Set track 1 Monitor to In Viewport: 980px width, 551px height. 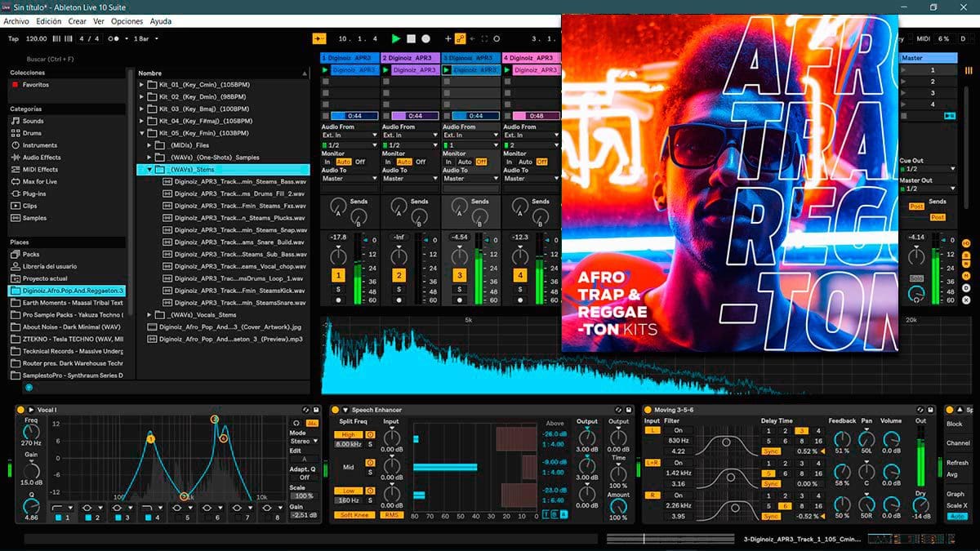click(x=326, y=162)
